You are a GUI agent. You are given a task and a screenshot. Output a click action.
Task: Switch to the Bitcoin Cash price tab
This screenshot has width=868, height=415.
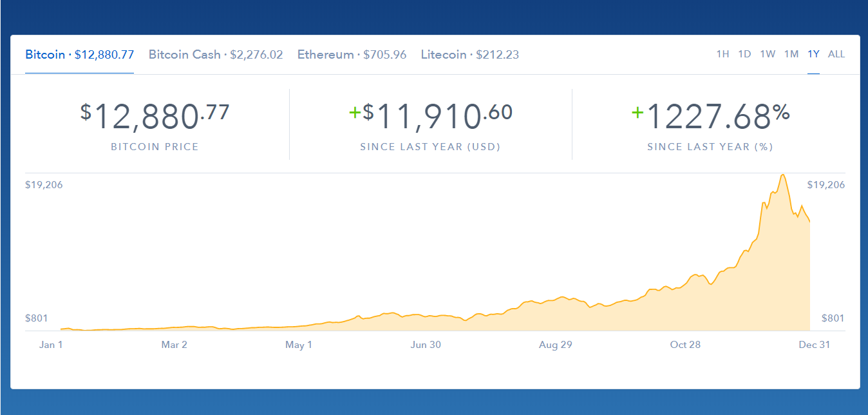pos(215,54)
